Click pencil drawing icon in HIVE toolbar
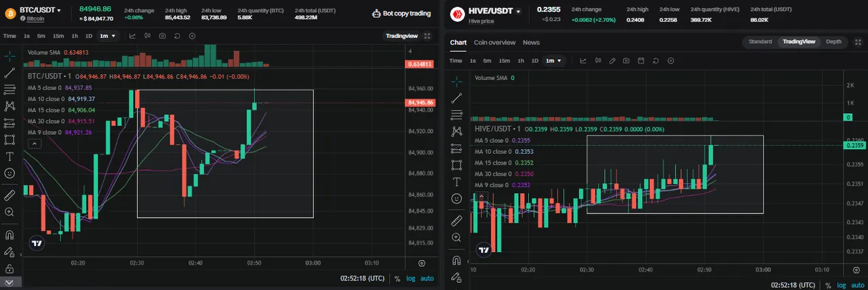The height and width of the screenshot is (290, 868). (612, 60)
